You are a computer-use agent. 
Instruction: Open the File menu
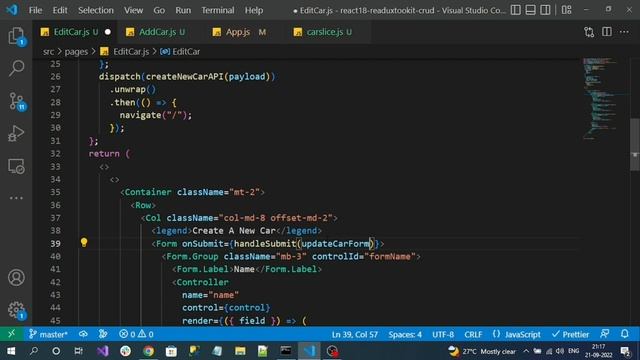pos(35,10)
